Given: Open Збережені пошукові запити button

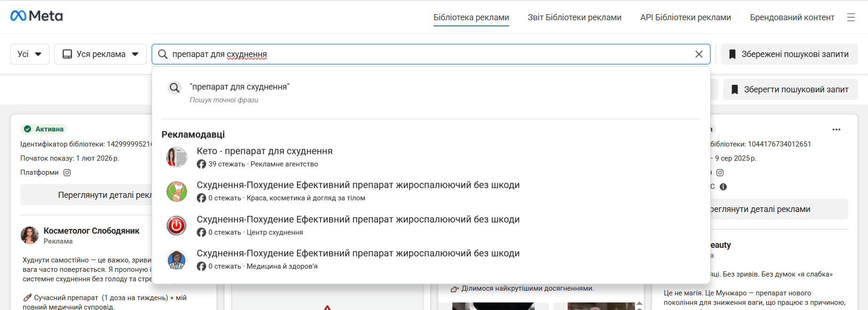Looking at the screenshot, I should click(789, 54).
